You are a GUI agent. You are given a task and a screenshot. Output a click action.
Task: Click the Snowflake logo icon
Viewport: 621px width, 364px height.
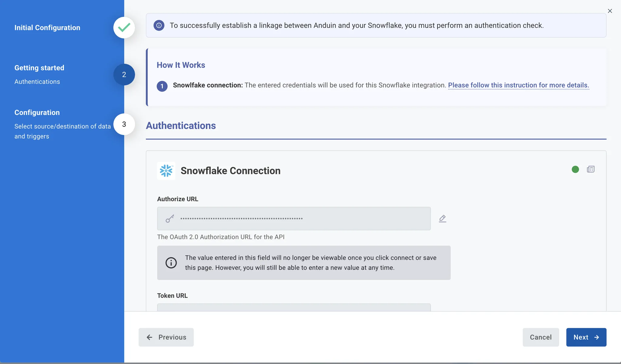click(x=166, y=171)
